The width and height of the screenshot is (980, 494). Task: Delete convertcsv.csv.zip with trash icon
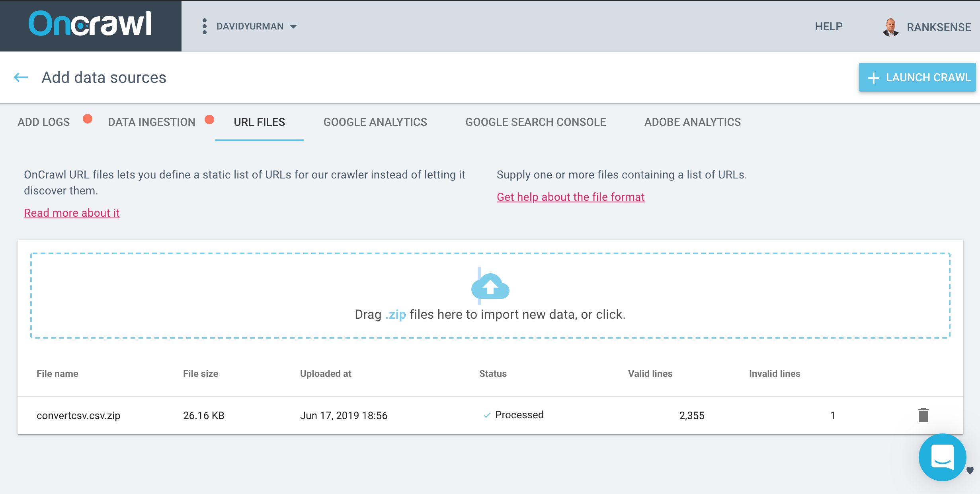pos(923,415)
